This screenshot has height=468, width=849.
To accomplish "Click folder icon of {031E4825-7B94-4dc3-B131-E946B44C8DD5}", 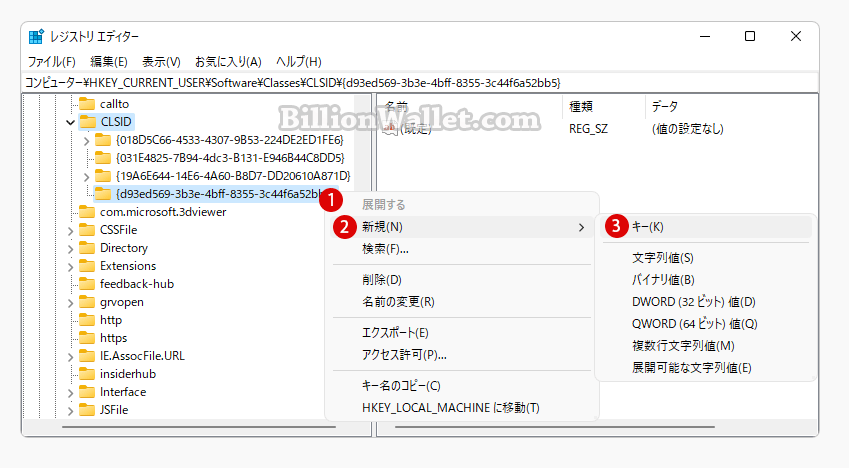I will [x=103, y=158].
